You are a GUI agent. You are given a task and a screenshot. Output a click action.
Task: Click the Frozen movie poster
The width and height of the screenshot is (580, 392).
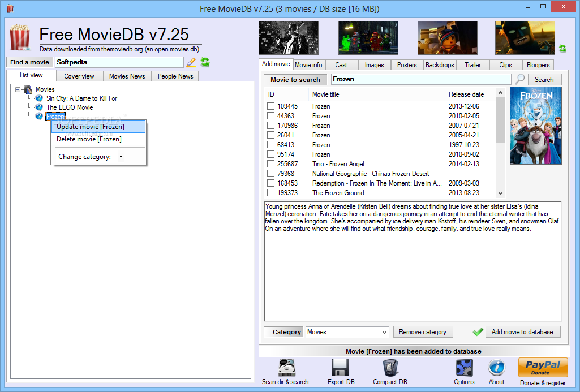coord(536,126)
